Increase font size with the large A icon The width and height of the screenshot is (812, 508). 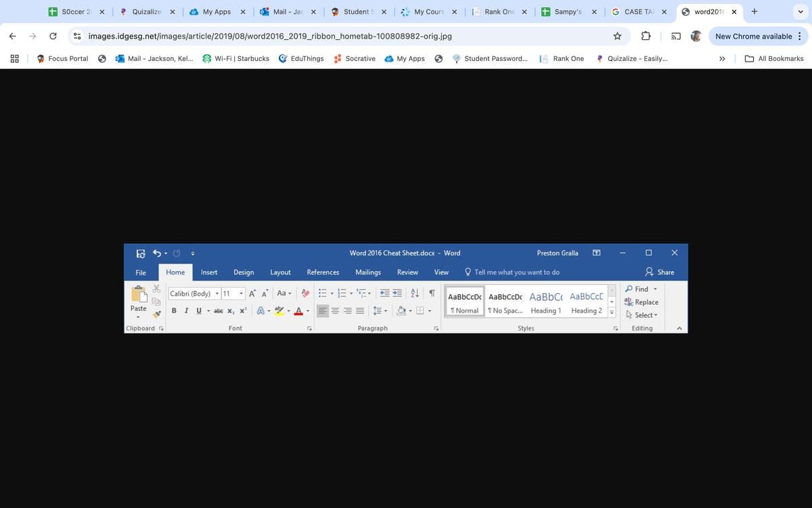[252, 293]
